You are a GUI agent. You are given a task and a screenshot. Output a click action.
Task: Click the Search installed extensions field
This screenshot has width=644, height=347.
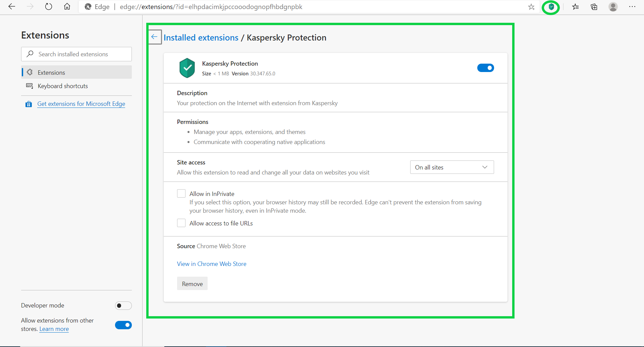click(x=76, y=54)
